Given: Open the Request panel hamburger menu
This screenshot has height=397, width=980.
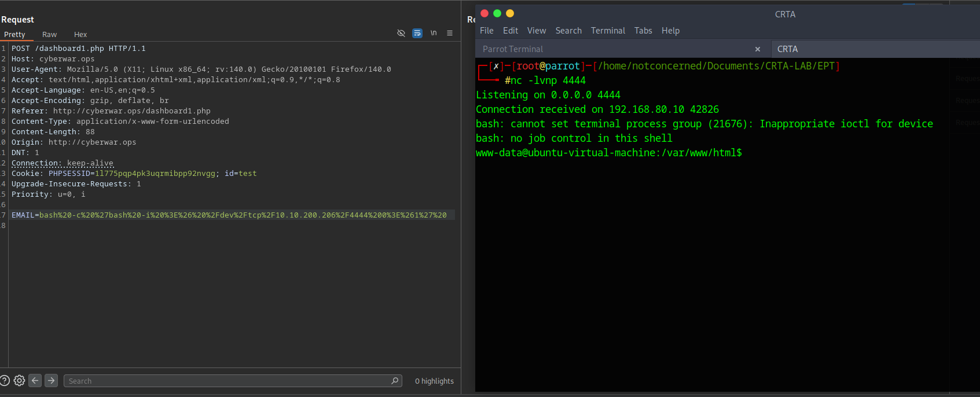Looking at the screenshot, I should pos(450,34).
